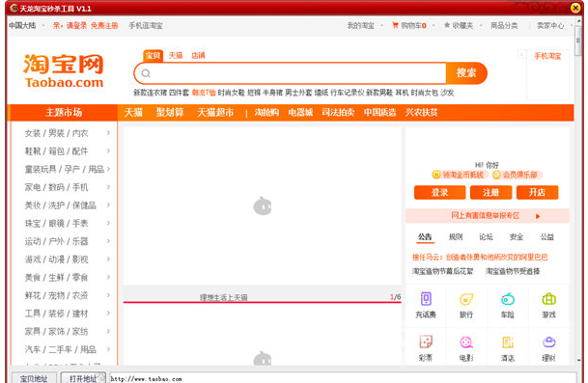Expand 美妆 / 洗护 / 保健品 category
The image size is (588, 383).
tap(108, 205)
